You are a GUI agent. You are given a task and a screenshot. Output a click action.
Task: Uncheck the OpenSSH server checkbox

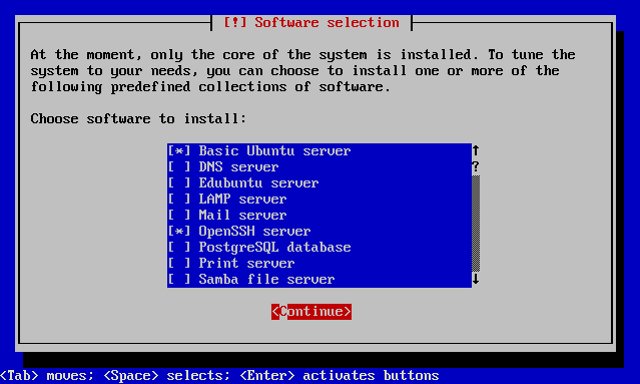click(179, 231)
